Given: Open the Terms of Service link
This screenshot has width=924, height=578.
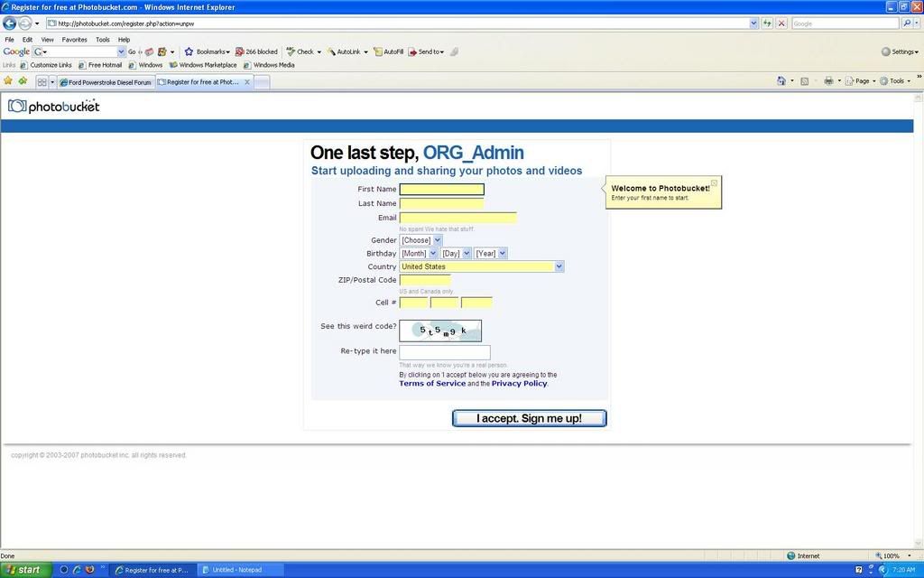Looking at the screenshot, I should coord(432,384).
